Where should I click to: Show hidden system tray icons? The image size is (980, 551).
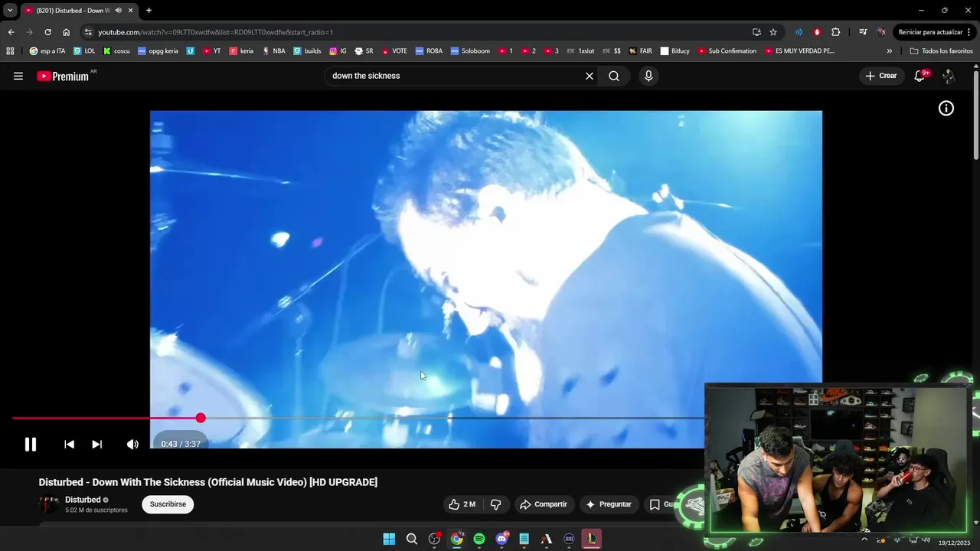(864, 539)
